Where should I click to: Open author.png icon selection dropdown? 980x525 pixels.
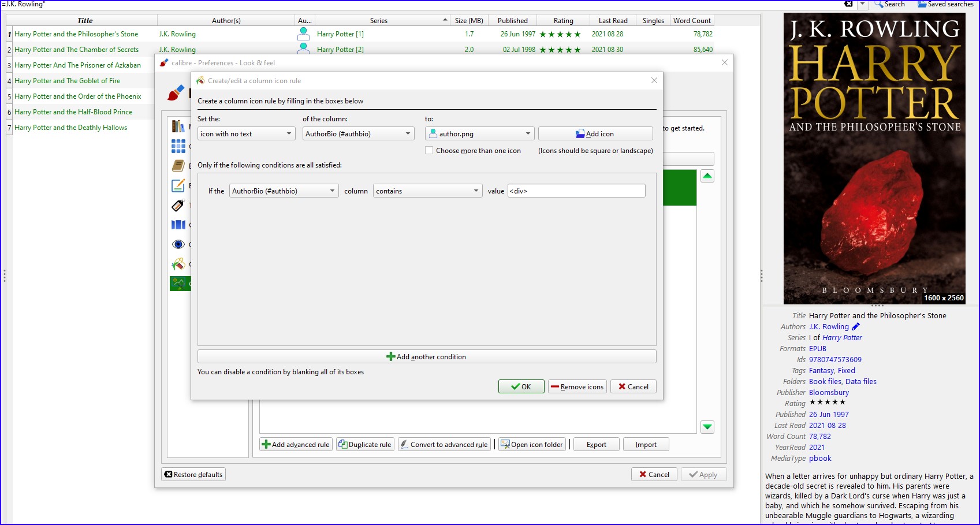pos(480,134)
